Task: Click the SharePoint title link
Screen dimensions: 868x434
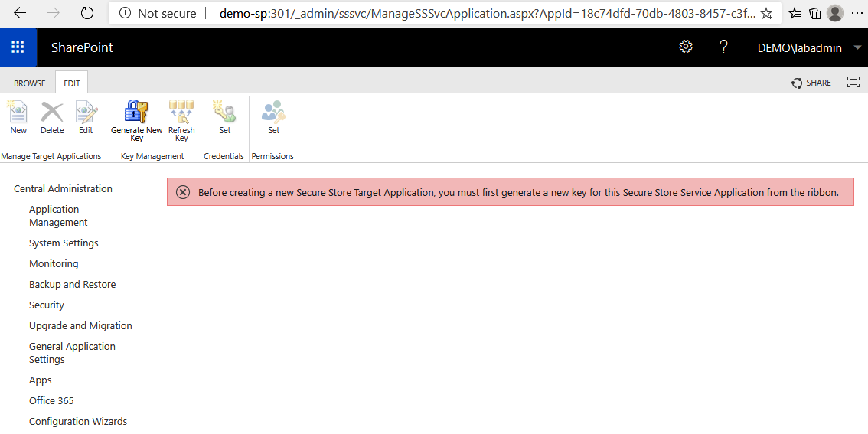Action: pyautogui.click(x=82, y=47)
